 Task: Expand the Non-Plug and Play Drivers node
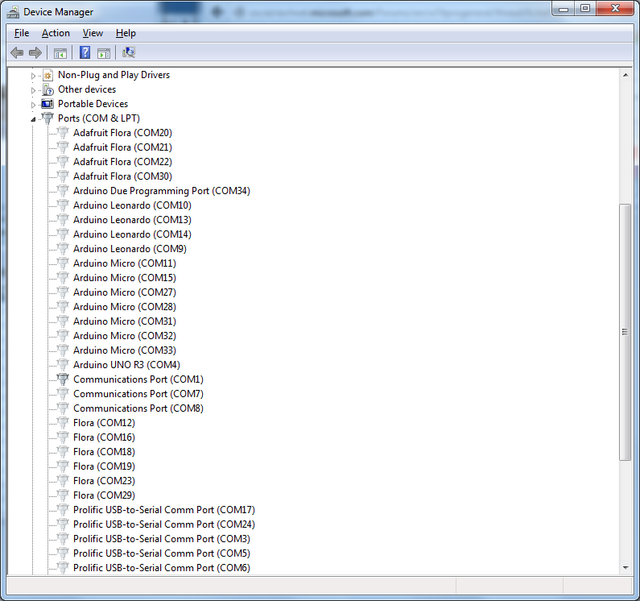click(33, 76)
